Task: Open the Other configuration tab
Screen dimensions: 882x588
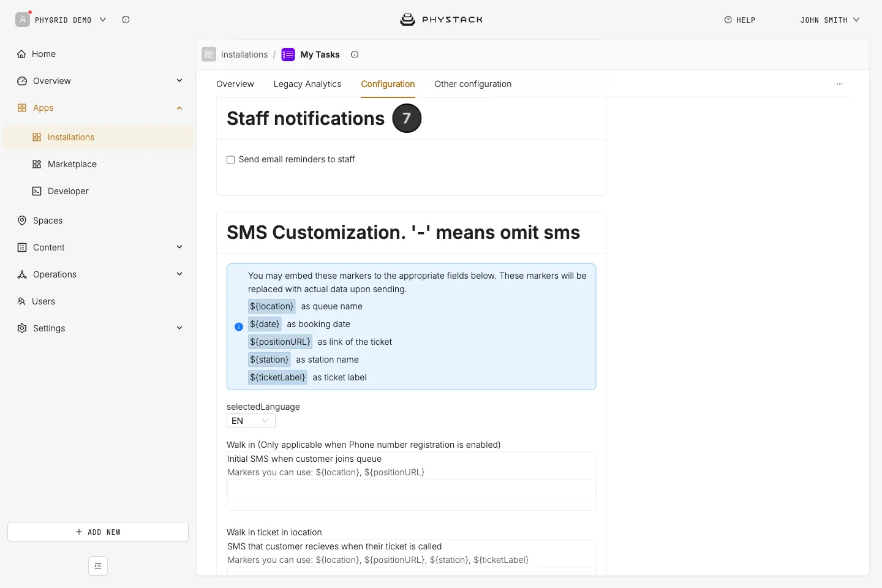Action: tap(473, 84)
